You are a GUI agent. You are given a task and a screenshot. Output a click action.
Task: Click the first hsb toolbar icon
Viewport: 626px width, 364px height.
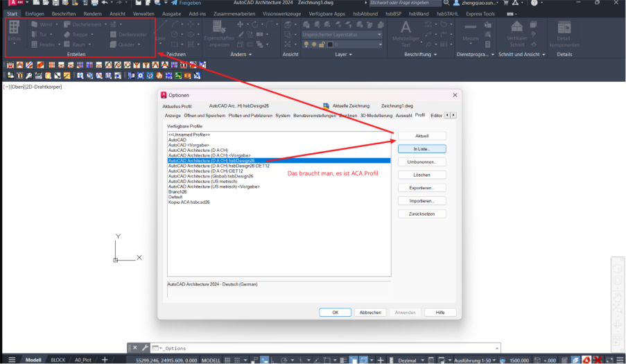click(x=10, y=64)
